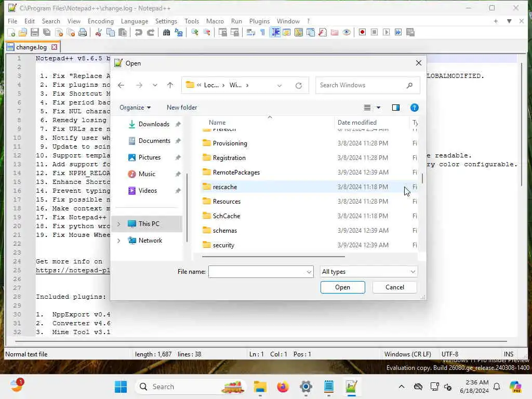
Task: Click Run a Macro Multiple Times icon
Action: [398, 33]
